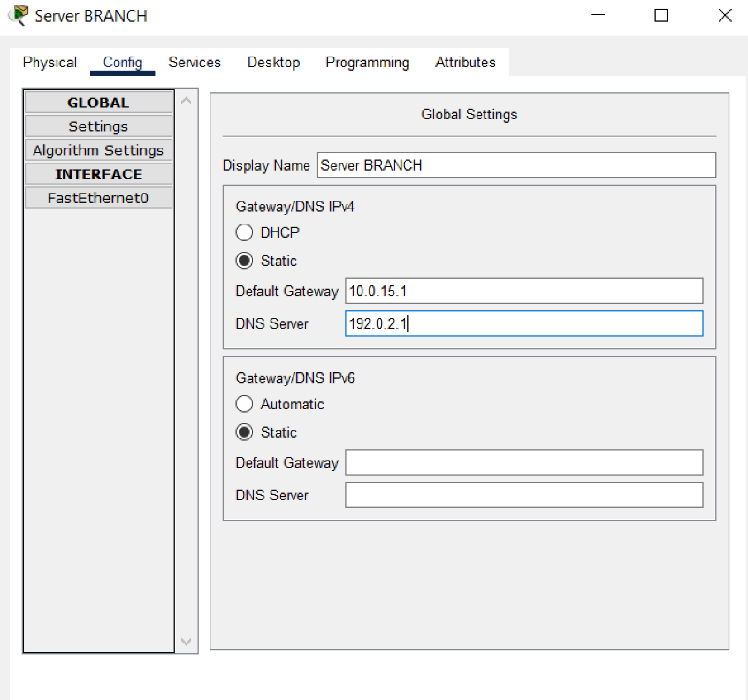Click the scroll-down arrow in the sidebar

pyautogui.click(x=186, y=641)
